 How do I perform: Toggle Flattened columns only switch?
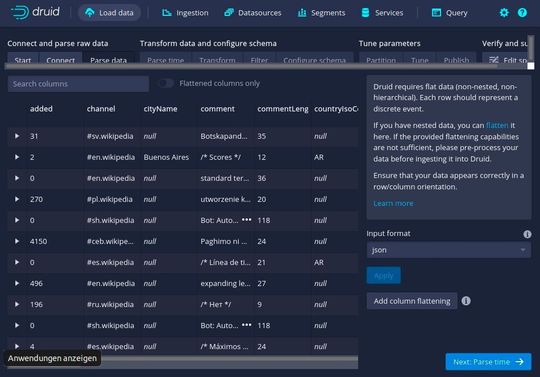point(166,83)
